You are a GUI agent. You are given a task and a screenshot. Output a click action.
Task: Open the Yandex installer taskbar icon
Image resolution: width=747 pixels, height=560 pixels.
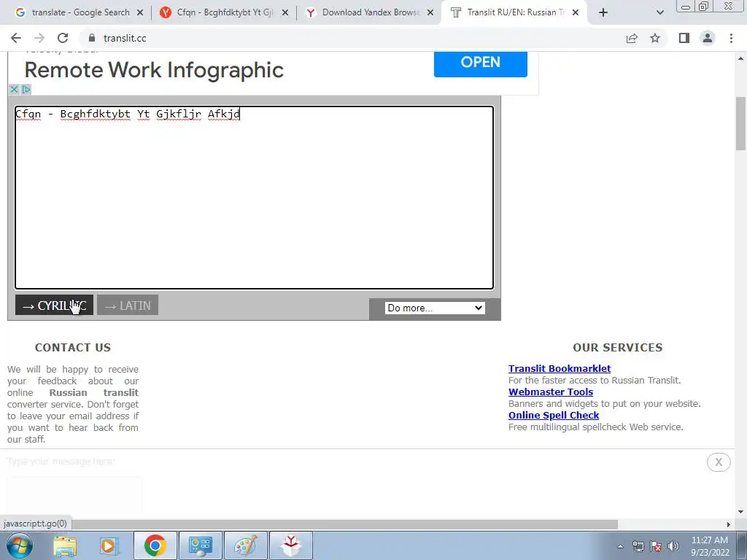[x=291, y=545]
